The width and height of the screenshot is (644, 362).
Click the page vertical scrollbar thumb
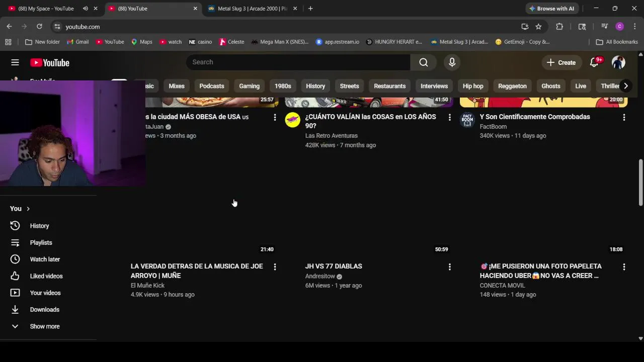[640, 183]
